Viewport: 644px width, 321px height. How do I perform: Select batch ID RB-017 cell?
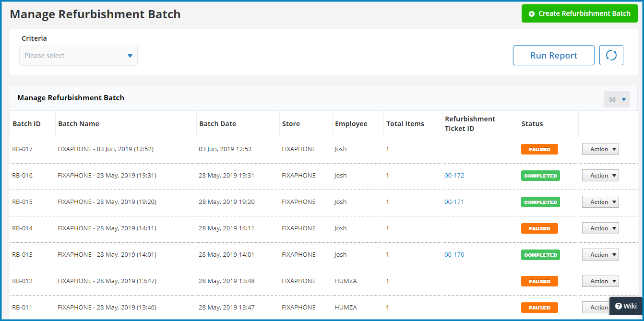click(23, 149)
